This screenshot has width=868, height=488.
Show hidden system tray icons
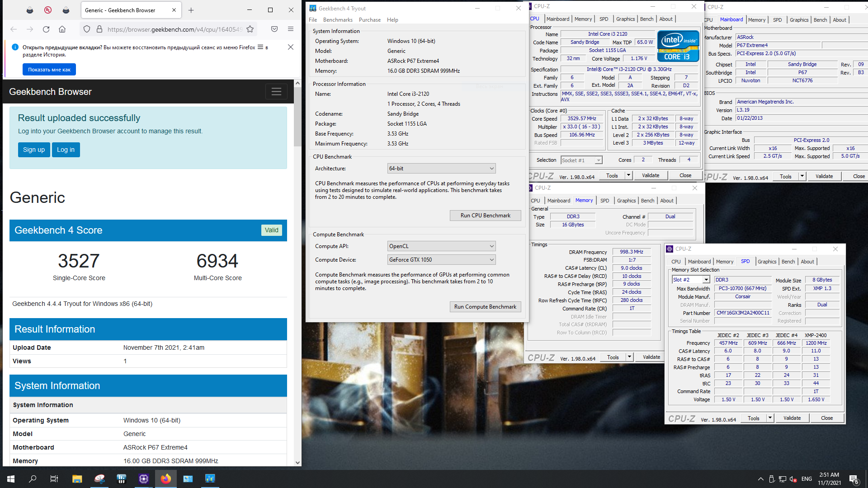[761, 479]
